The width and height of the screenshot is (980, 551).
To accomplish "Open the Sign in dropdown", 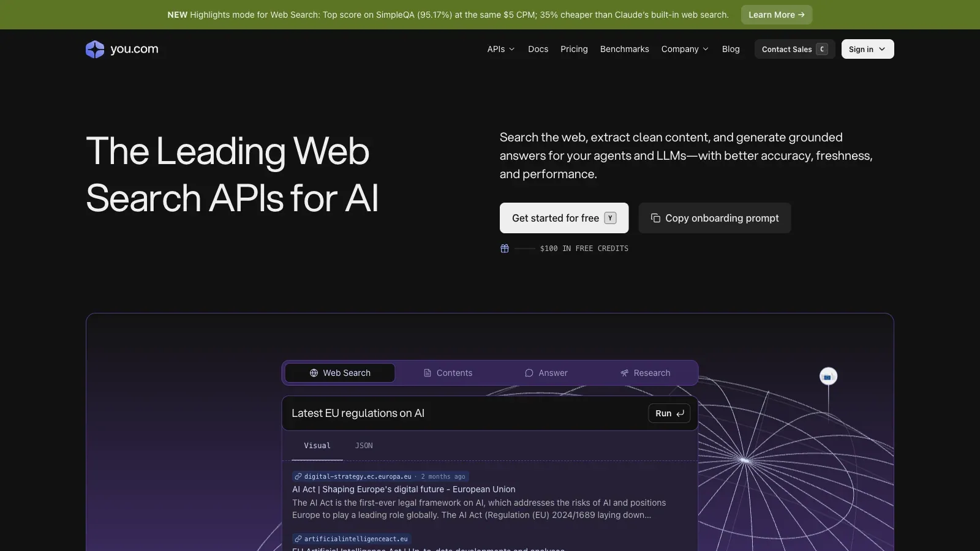I will 867,49.
